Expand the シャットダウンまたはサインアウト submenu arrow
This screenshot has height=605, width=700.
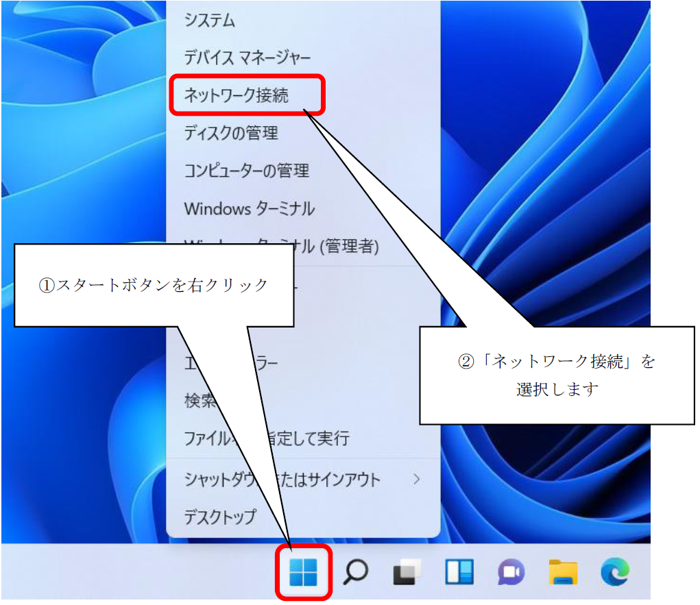pyautogui.click(x=416, y=480)
